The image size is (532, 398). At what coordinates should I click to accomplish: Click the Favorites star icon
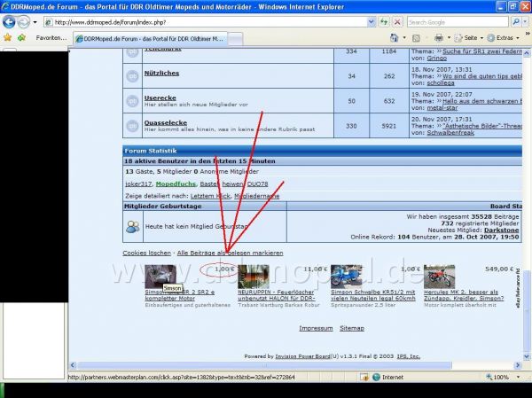click(8, 38)
